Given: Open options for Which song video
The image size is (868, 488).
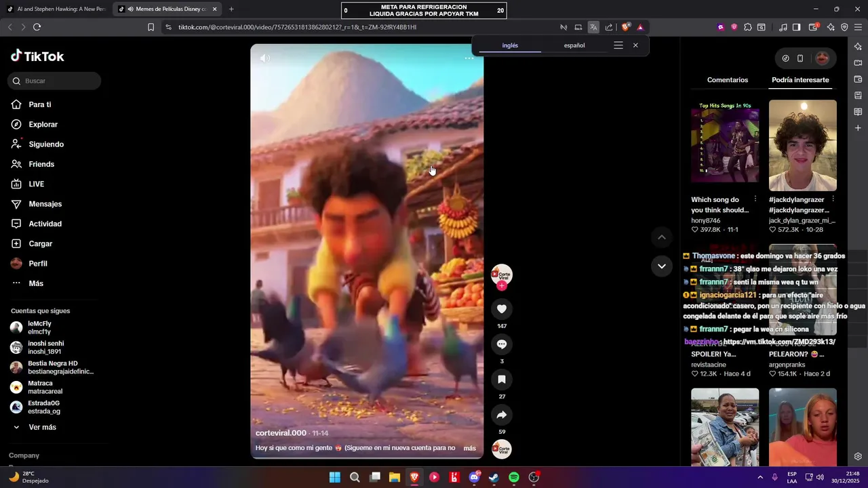Looking at the screenshot, I should point(755,199).
